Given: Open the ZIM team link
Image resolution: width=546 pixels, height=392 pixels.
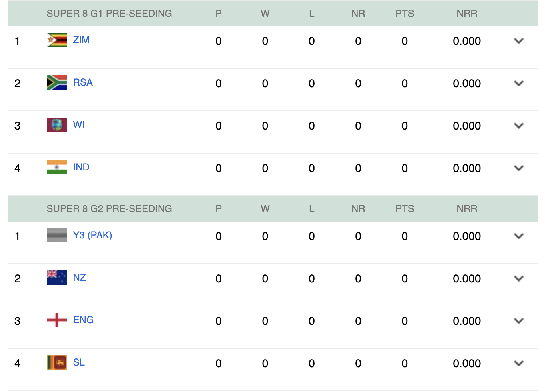Looking at the screenshot, I should 81,40.
